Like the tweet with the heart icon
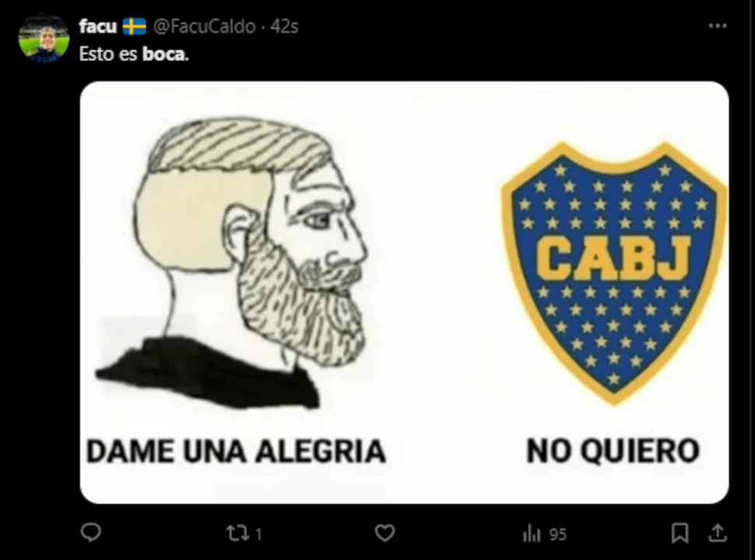755x560 pixels. pyautogui.click(x=385, y=533)
